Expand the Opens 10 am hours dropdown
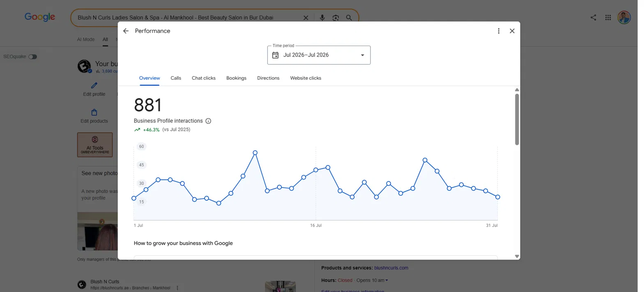This screenshot has width=644, height=292. [x=372, y=280]
